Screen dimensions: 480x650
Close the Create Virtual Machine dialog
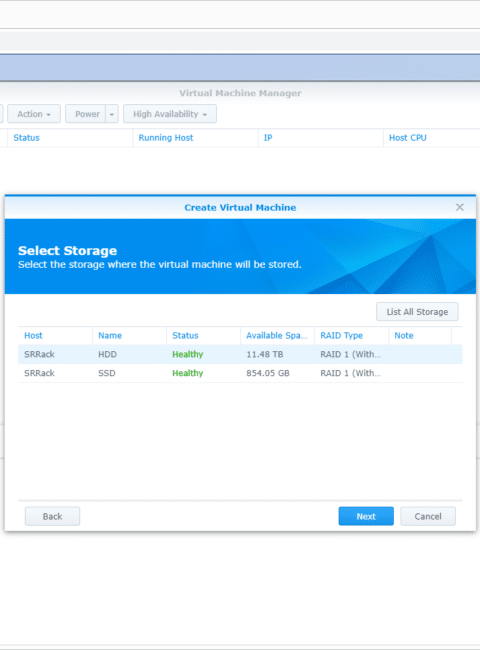click(459, 207)
